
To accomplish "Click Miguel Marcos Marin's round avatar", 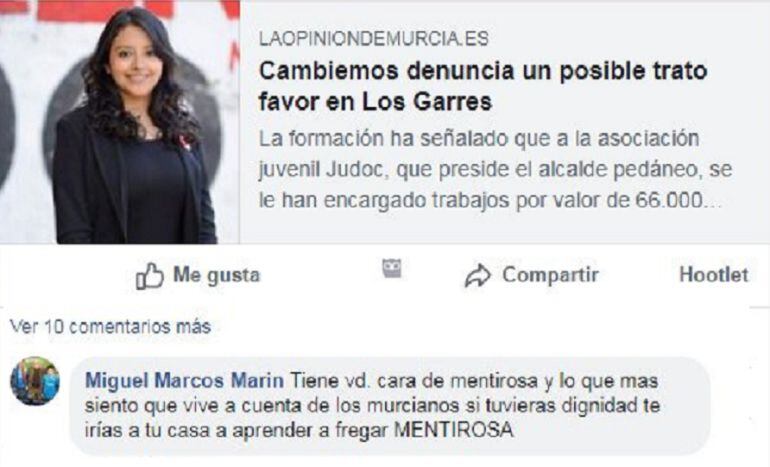I will 35,381.
